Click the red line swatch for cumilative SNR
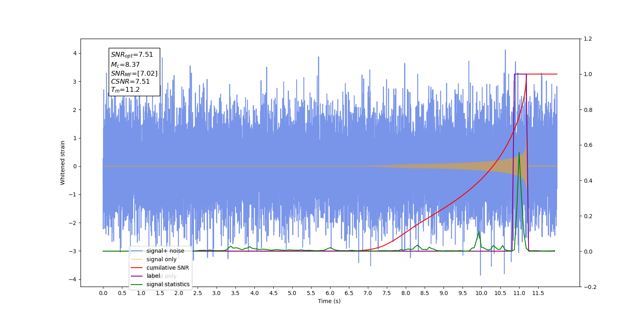644x322 pixels. coord(137,268)
